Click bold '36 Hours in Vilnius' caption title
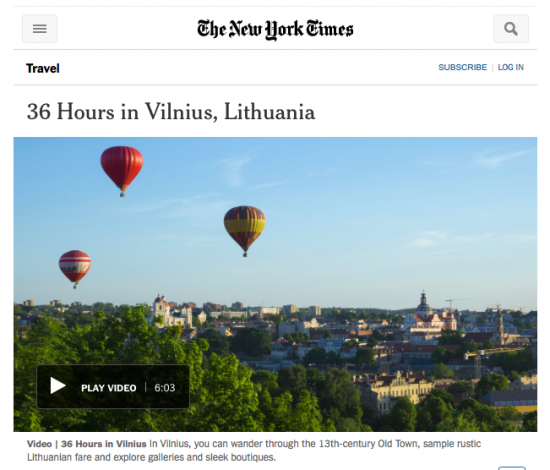Image resolution: width=550 pixels, height=470 pixels. click(x=103, y=444)
